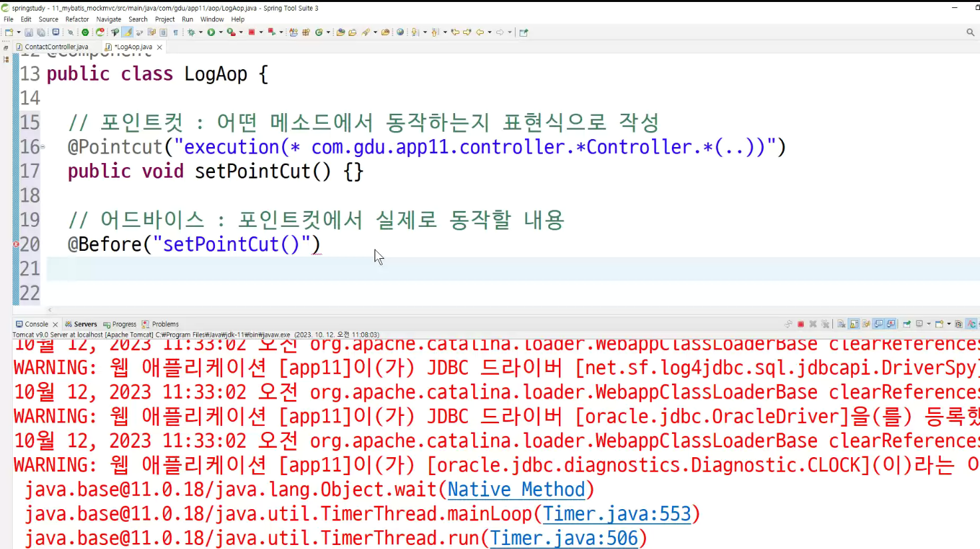Switch to the Problems tab
Screen dimensions: 980x549
tap(160, 324)
